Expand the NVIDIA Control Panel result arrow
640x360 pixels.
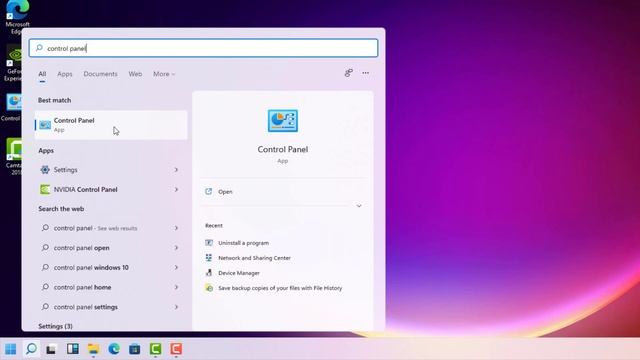pos(176,189)
